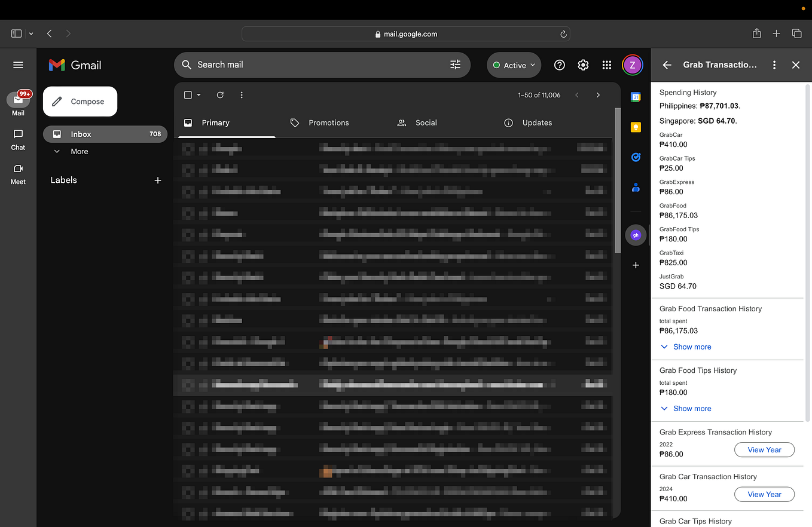The width and height of the screenshot is (812, 527).
Task: Create a new label with plus icon
Action: [x=158, y=180]
